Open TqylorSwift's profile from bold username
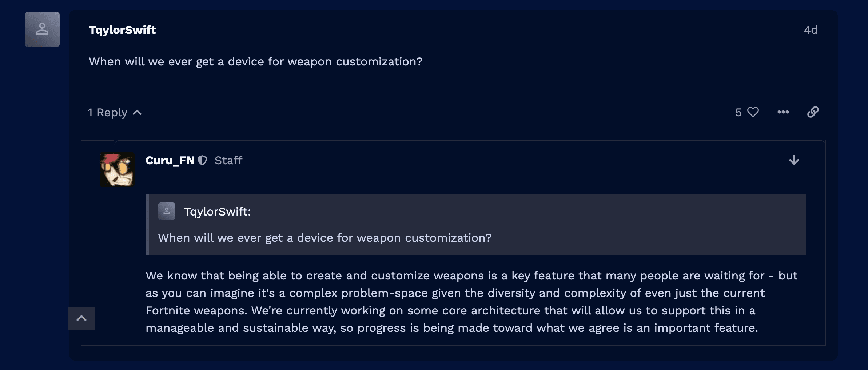This screenshot has width=868, height=370. (x=122, y=30)
